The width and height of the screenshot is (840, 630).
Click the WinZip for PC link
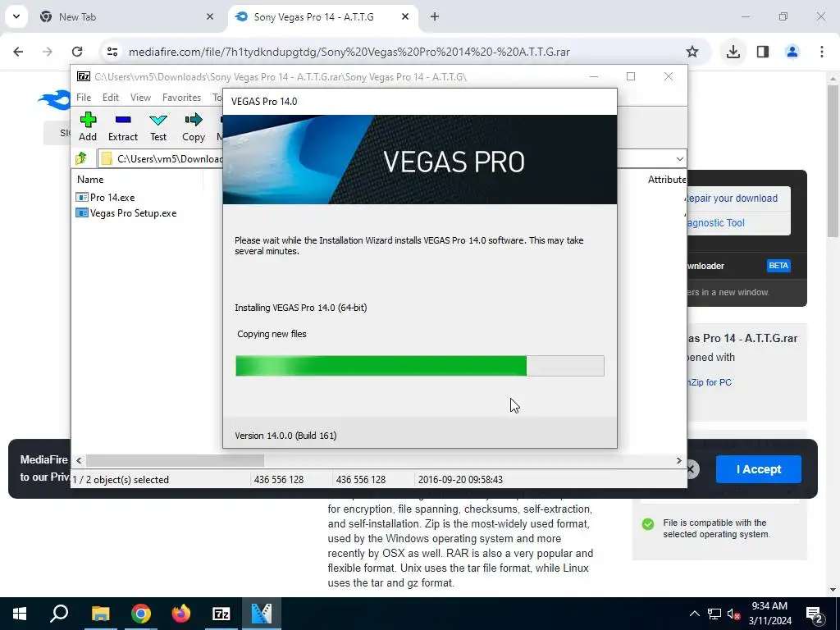[x=710, y=382]
